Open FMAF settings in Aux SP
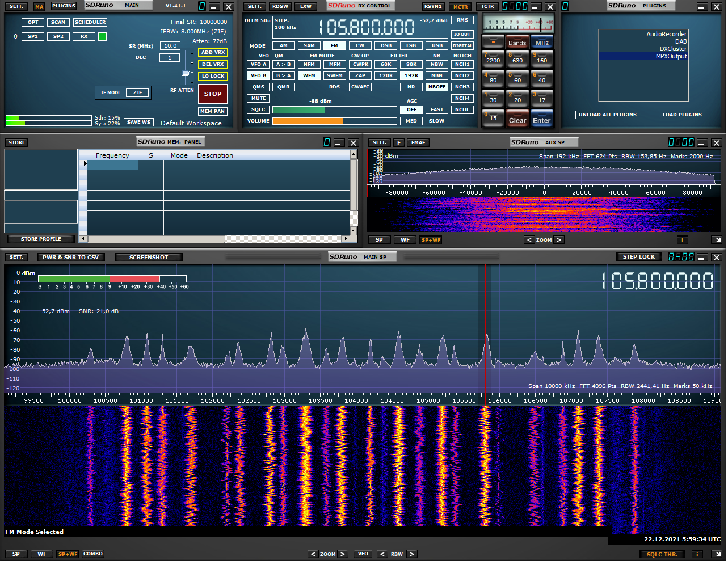728x561 pixels. pos(418,142)
